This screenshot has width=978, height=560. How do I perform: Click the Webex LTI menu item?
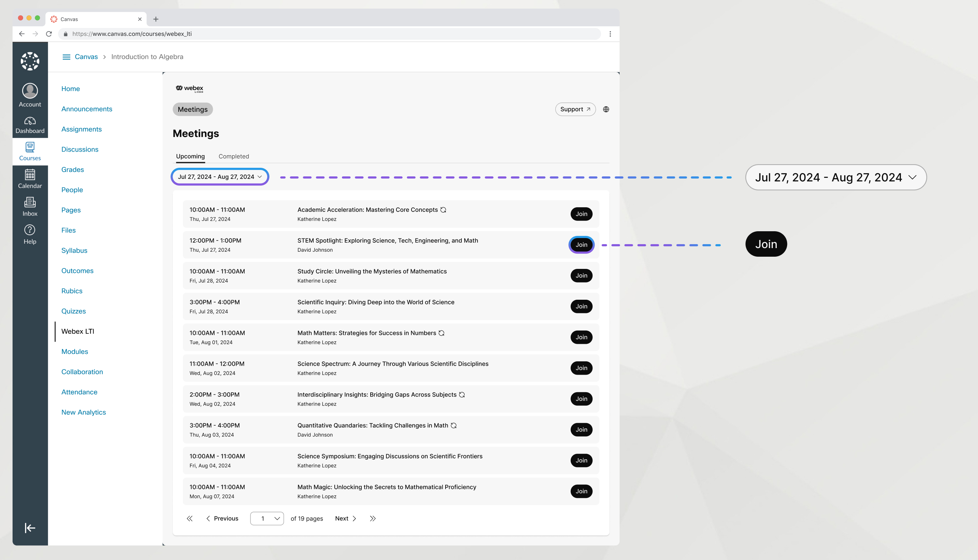pyautogui.click(x=77, y=331)
